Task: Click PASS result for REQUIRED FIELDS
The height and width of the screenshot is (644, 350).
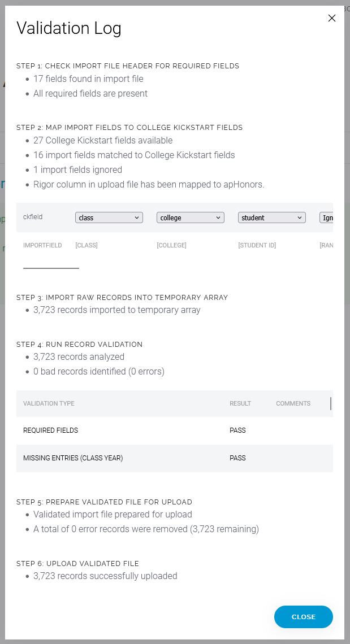Action: [x=237, y=430]
